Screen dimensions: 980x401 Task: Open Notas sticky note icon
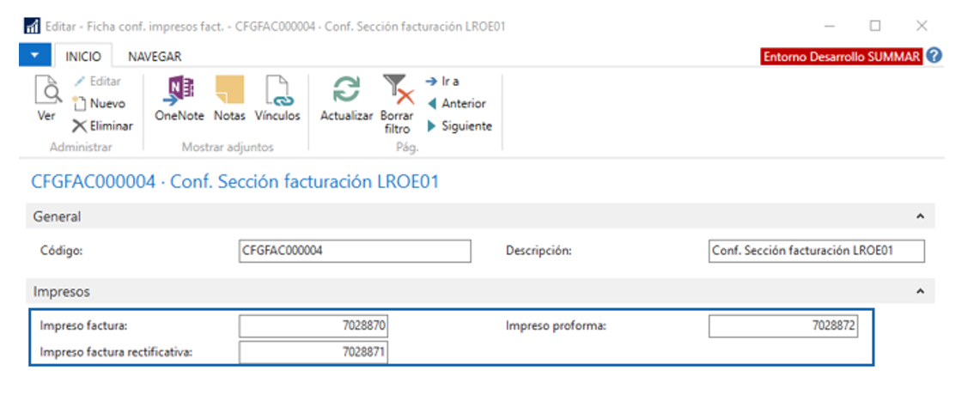click(229, 92)
